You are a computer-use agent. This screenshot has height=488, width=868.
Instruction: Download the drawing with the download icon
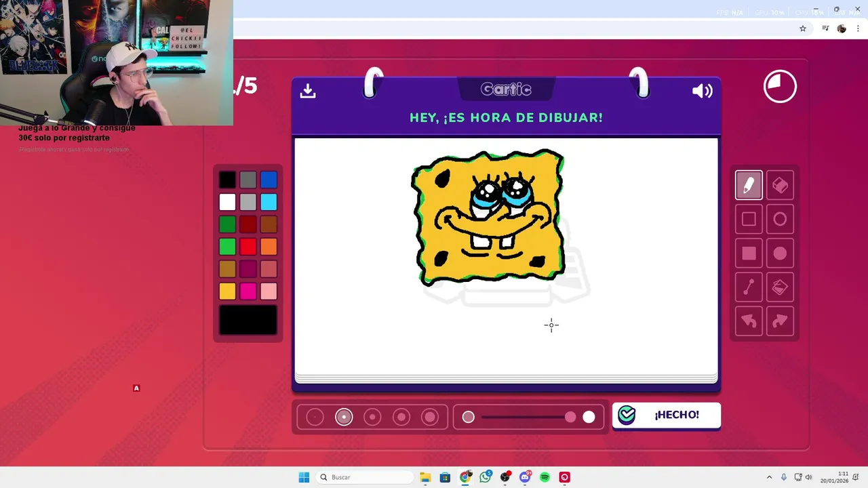pyautogui.click(x=308, y=91)
